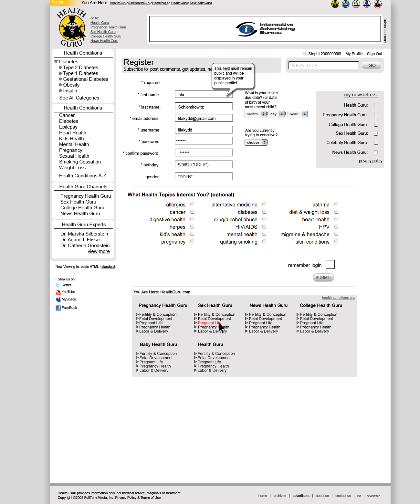
Task: Click the YouTube logo icon
Action: coord(58,292)
